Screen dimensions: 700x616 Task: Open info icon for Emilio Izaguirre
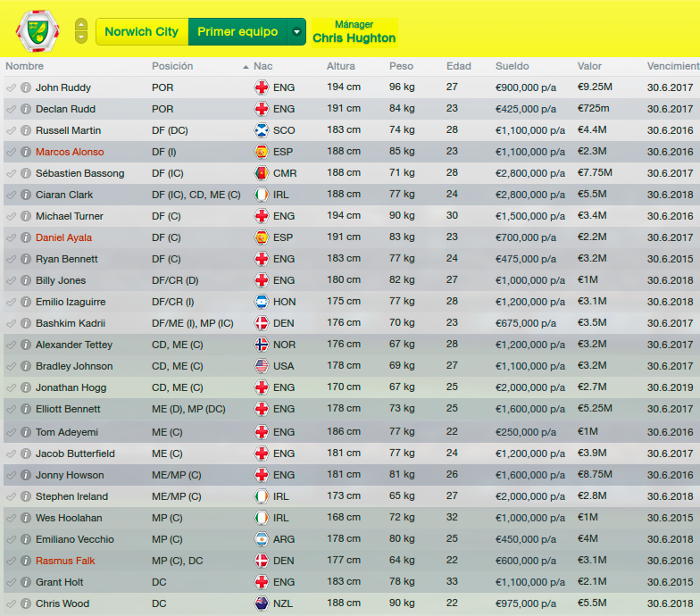tap(26, 302)
